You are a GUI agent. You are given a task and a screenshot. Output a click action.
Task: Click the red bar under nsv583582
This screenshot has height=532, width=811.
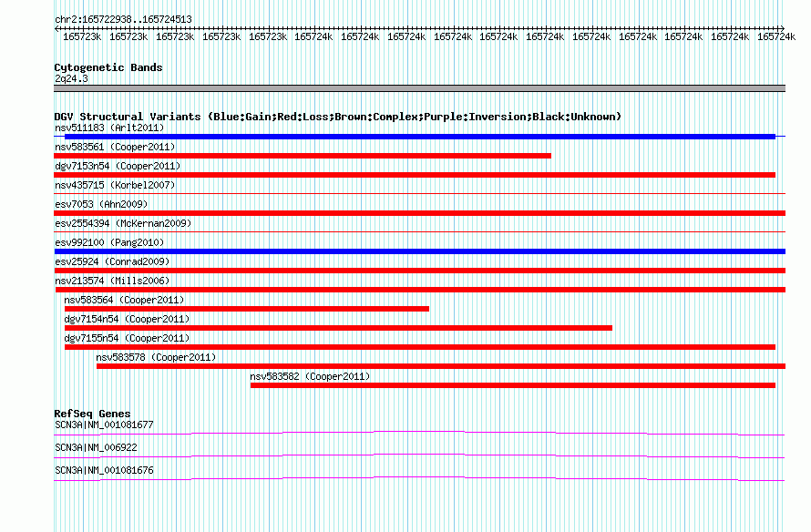(513, 385)
